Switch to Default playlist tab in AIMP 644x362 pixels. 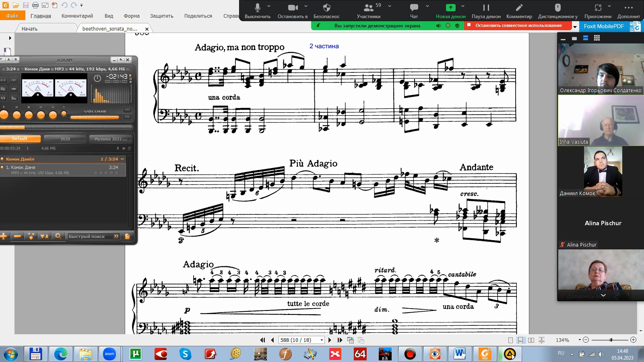[x=20, y=139]
